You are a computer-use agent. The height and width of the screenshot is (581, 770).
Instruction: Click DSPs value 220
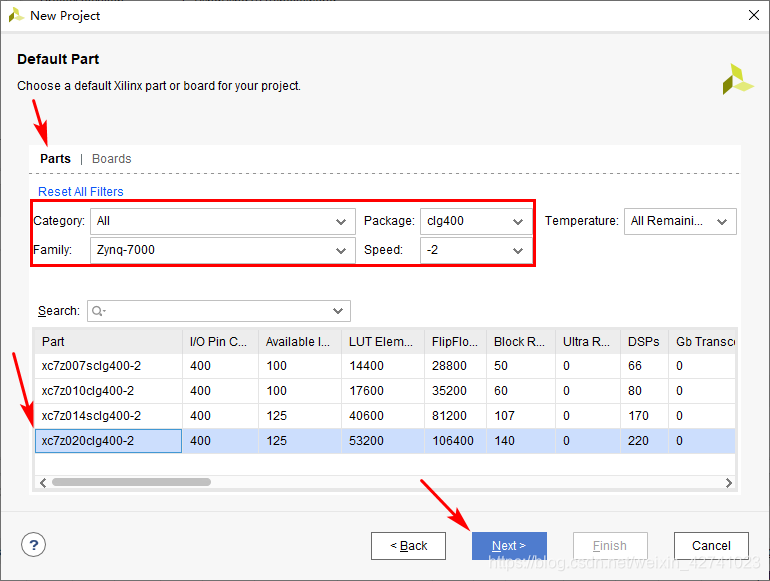click(x=638, y=441)
